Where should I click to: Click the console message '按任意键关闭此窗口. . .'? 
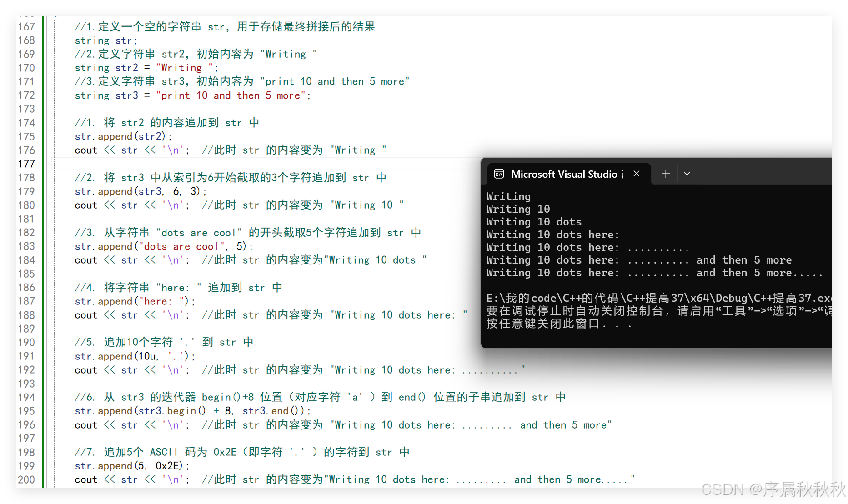coord(560,324)
